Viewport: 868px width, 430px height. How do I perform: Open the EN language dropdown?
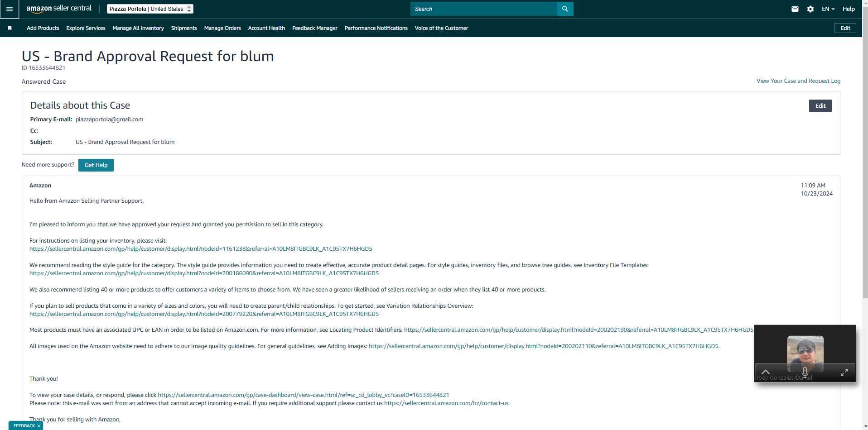(828, 9)
